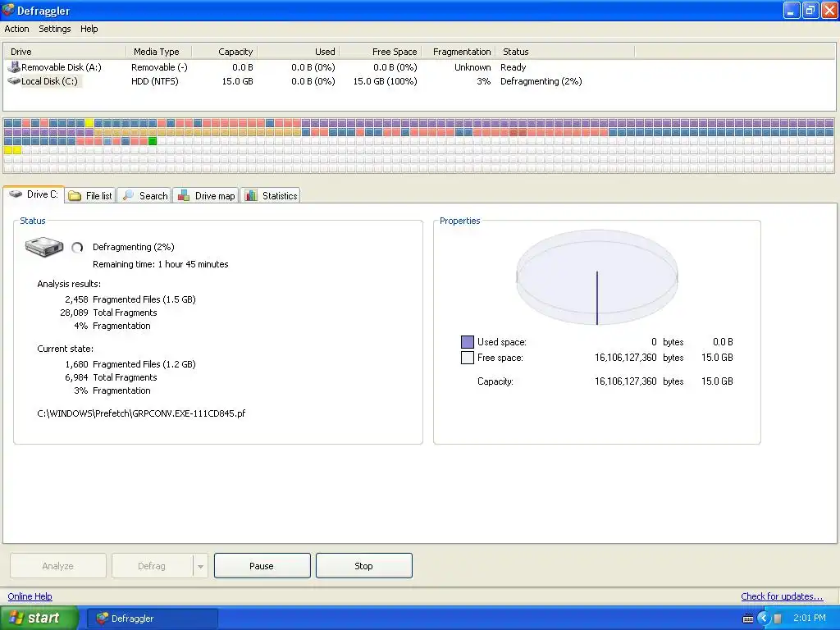Open the Online Help link
Screen dimensions: 840x630
click(30, 596)
